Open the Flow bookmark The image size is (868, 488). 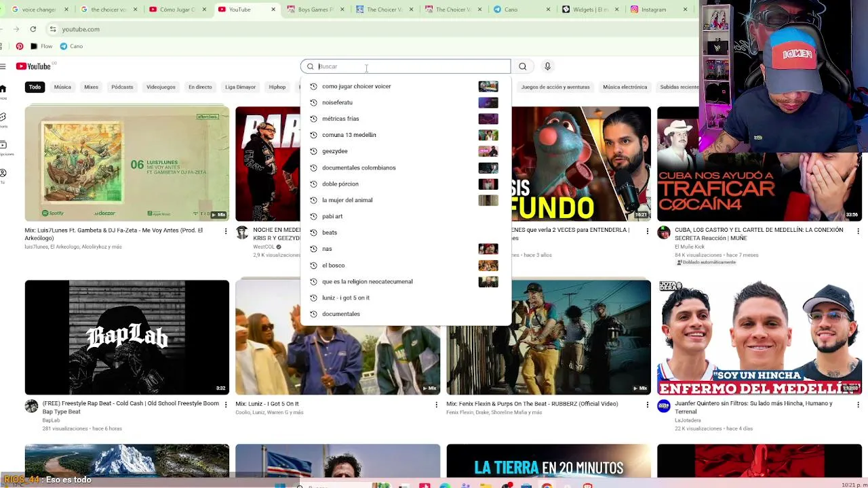(x=41, y=46)
